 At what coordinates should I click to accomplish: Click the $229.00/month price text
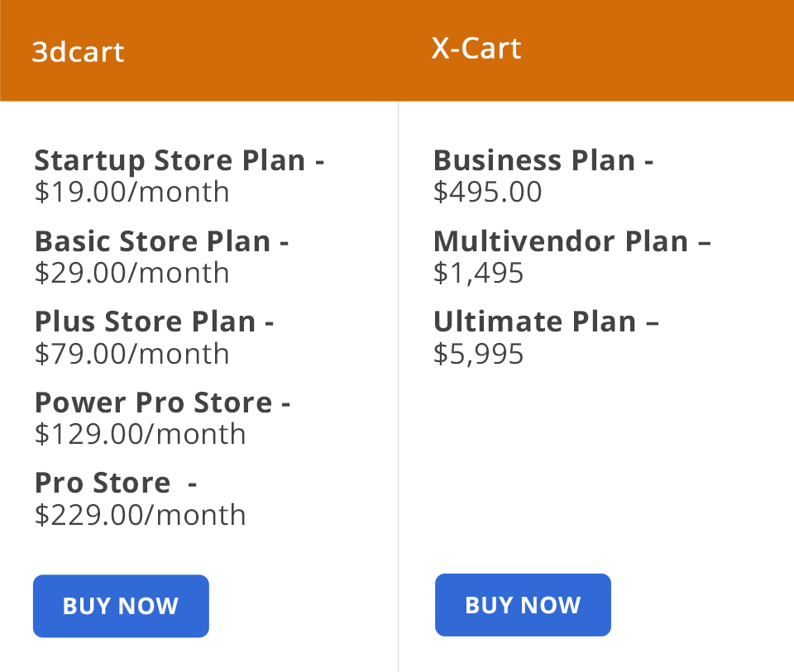point(140,515)
